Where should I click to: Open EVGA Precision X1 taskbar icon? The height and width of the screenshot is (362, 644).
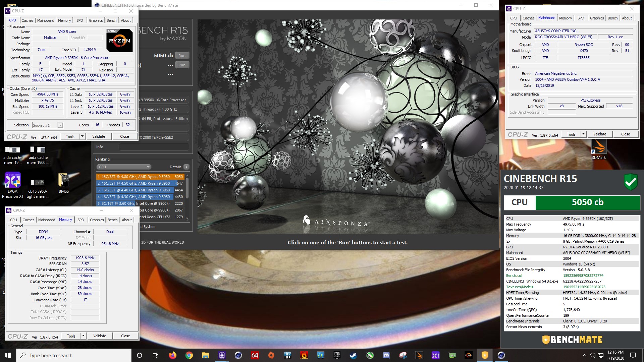435,355
